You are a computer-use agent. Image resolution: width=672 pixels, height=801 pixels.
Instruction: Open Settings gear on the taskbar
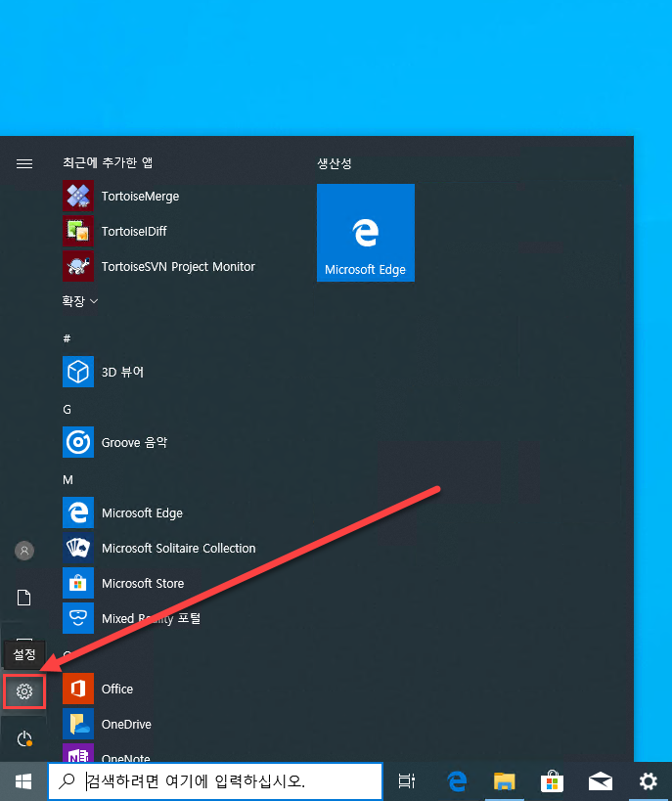(648, 781)
